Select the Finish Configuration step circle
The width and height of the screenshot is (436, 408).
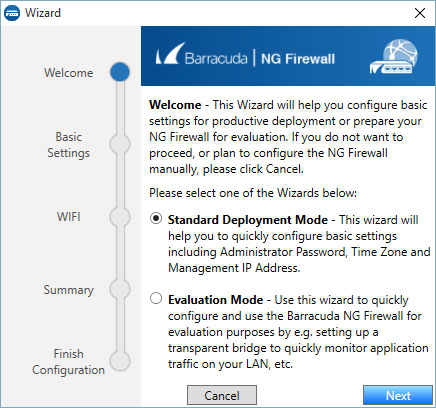point(120,361)
